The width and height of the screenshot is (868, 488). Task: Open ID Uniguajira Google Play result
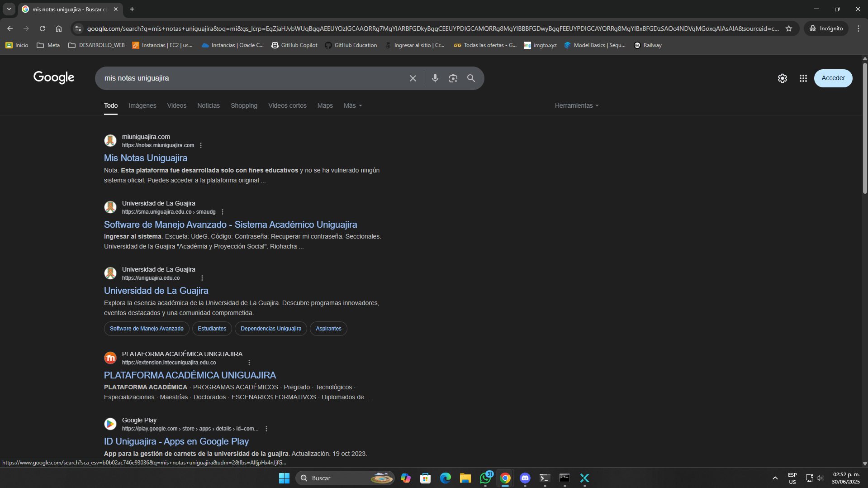(176, 441)
